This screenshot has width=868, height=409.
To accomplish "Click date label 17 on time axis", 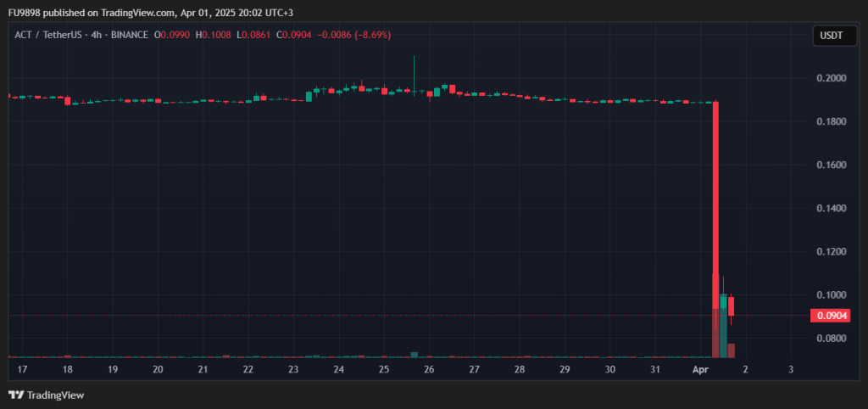I will [22, 369].
